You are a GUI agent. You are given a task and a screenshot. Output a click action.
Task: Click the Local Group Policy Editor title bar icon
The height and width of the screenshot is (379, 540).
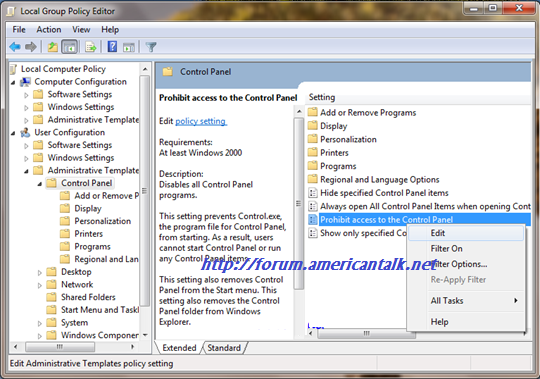point(11,11)
